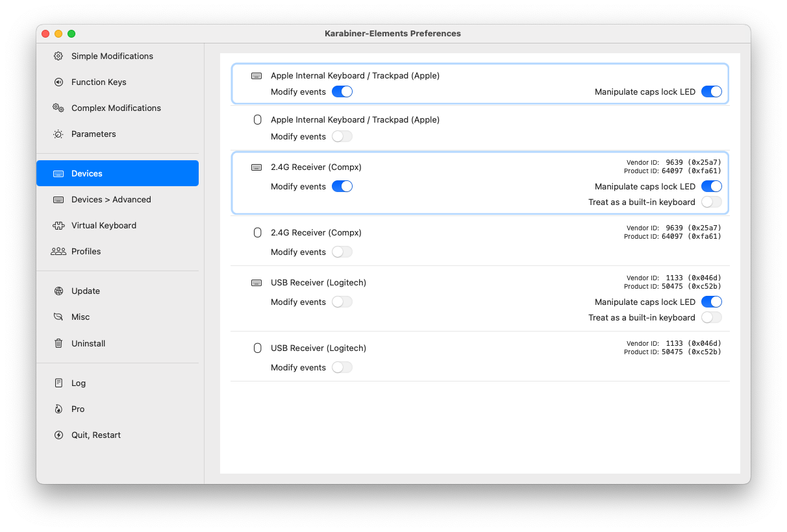787x532 pixels.
Task: Enable Modify events for USB Receiver mouse
Action: 342,367
